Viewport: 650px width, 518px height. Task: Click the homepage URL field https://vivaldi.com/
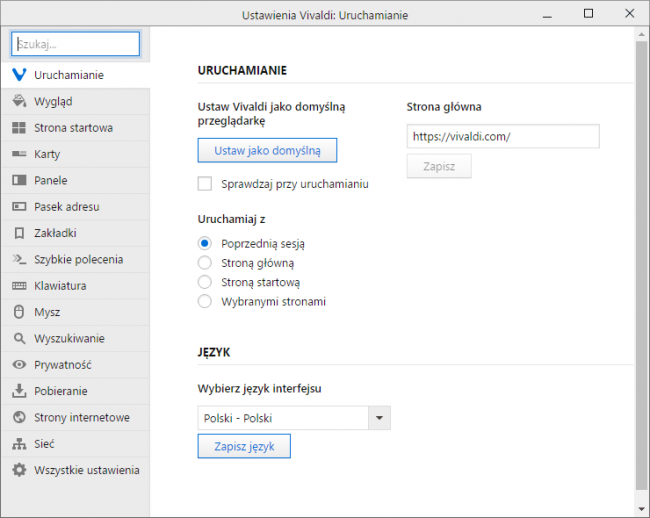pyautogui.click(x=503, y=136)
